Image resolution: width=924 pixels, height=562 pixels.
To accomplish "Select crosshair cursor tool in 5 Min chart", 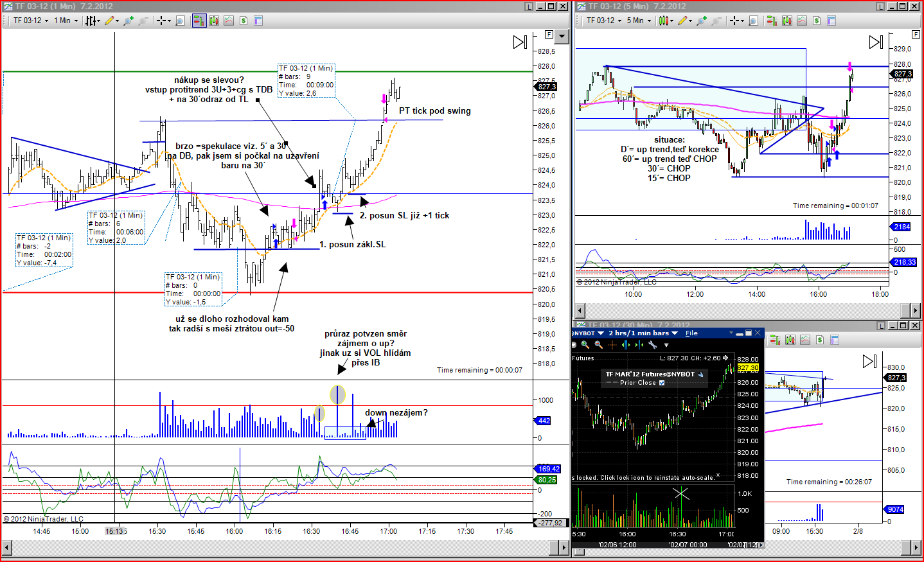I will (734, 21).
